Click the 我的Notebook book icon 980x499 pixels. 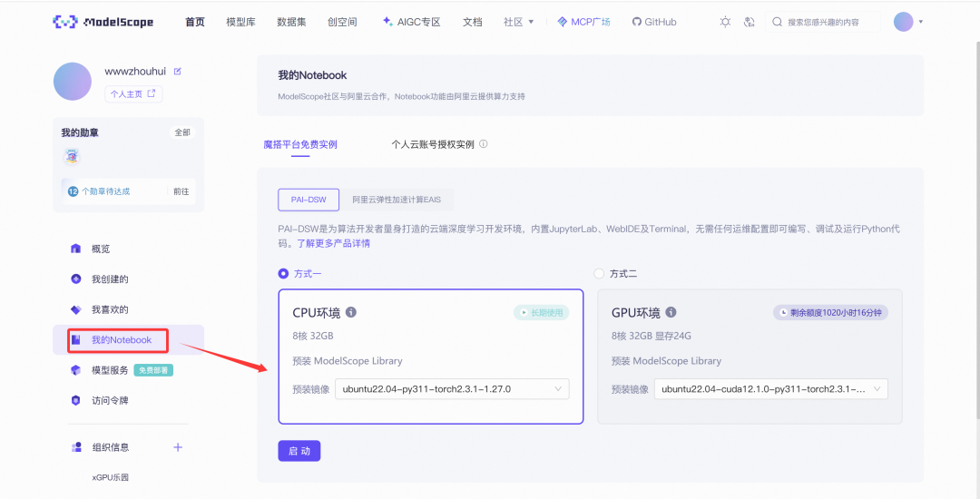coord(75,339)
